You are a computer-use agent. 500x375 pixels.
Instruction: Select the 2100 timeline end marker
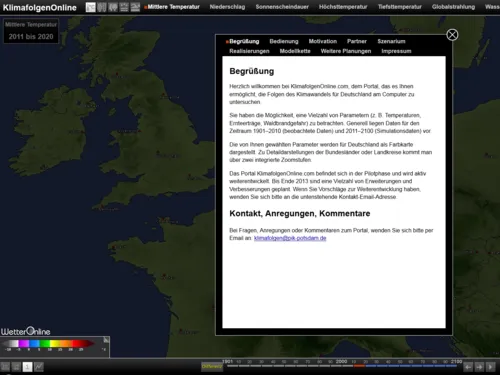click(456, 361)
